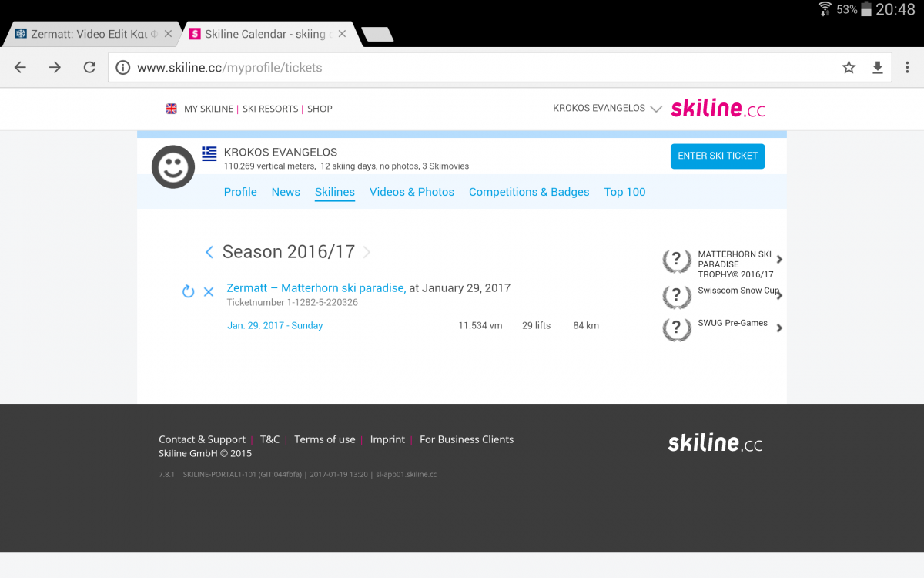Open the Profile tab
Viewport: 924px width, 578px height.
(x=240, y=192)
